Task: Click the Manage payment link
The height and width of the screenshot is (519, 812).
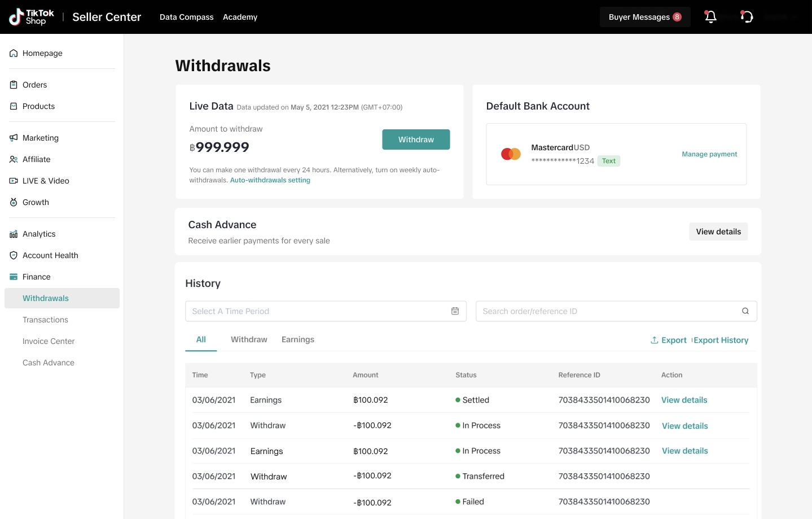Action: tap(709, 154)
